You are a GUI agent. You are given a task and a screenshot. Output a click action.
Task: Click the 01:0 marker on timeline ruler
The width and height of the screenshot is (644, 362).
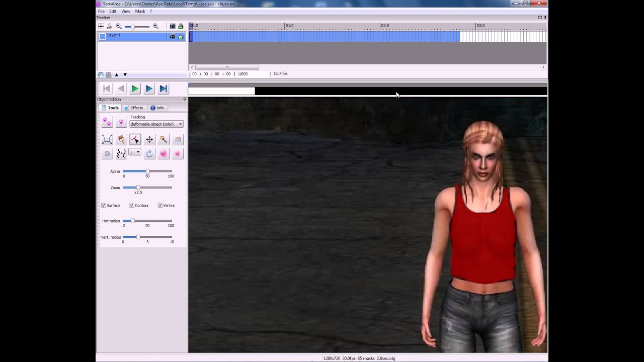(289, 26)
